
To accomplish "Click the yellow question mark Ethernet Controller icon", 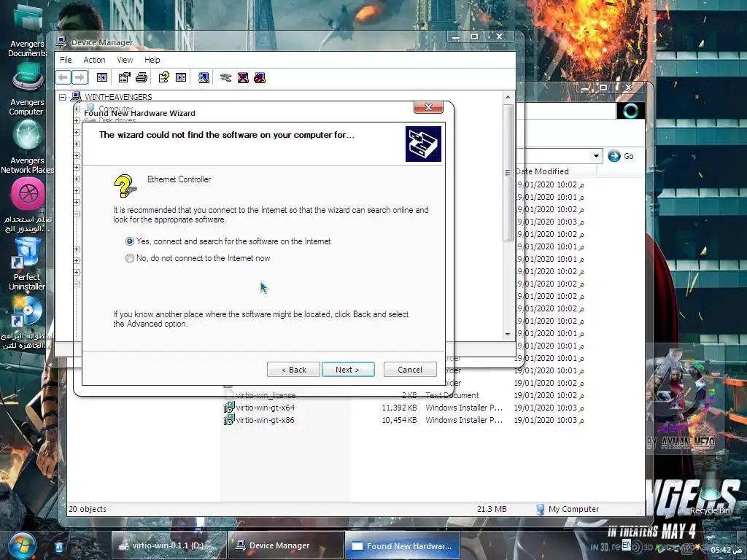I will pos(125,186).
